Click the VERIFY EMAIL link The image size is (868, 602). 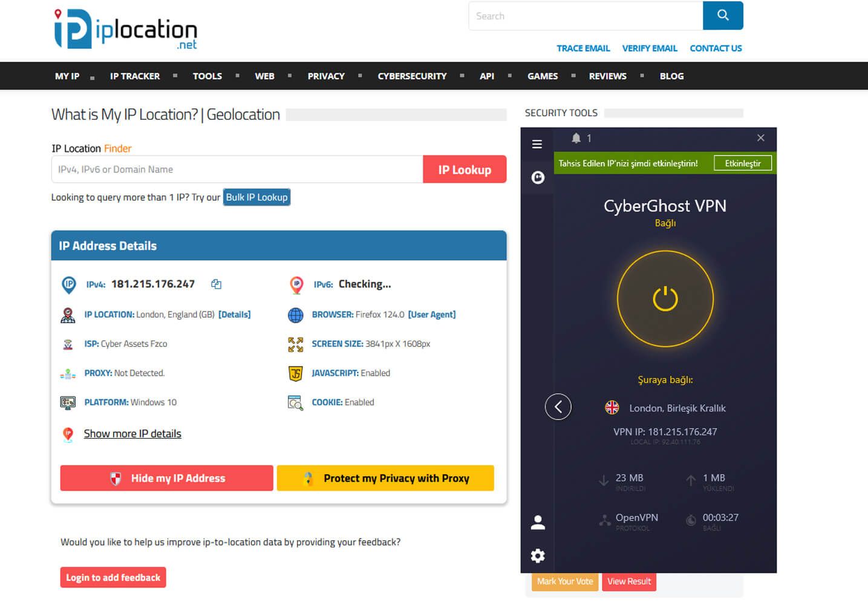click(x=650, y=48)
